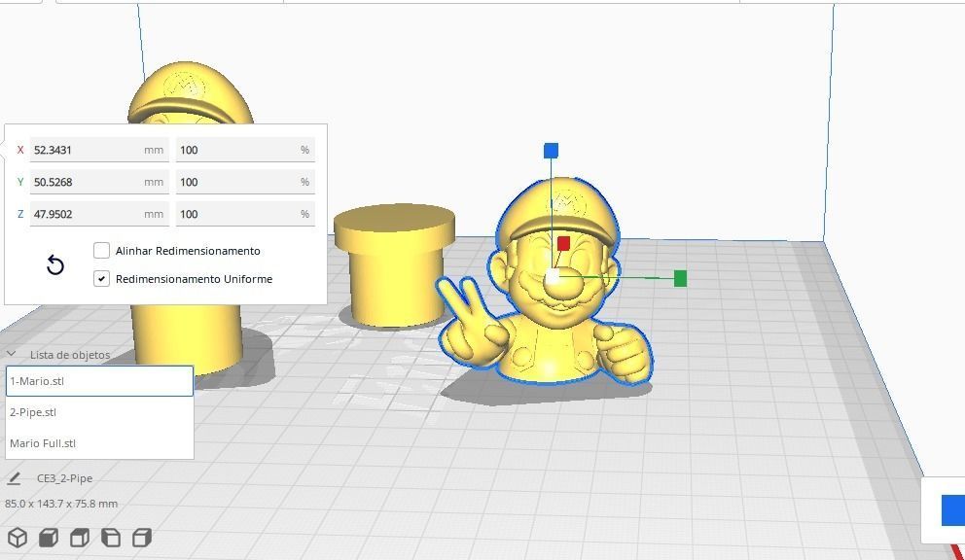Edit the Z scale percent field
This screenshot has width=965, height=560.
[245, 214]
